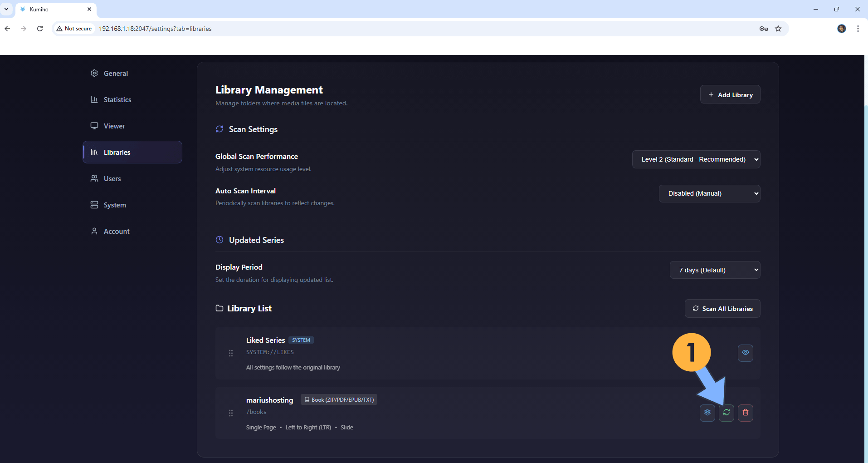
Task: Open the password manager key icon
Action: 763,29
